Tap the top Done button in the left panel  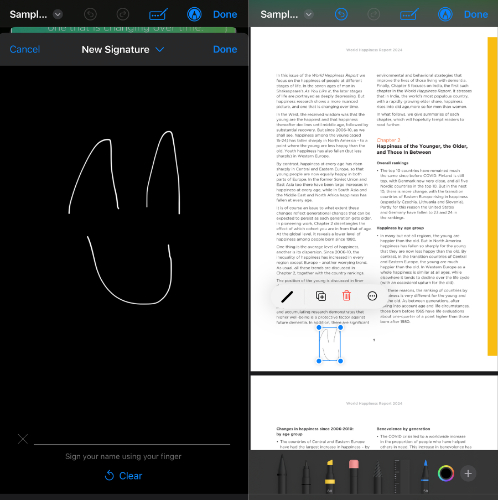click(225, 14)
